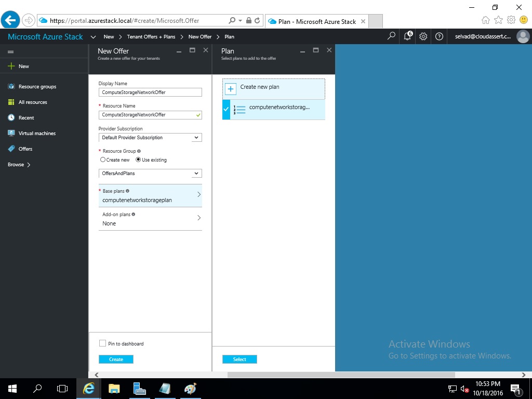
Task: Click the Display Name input field
Action: 150,92
